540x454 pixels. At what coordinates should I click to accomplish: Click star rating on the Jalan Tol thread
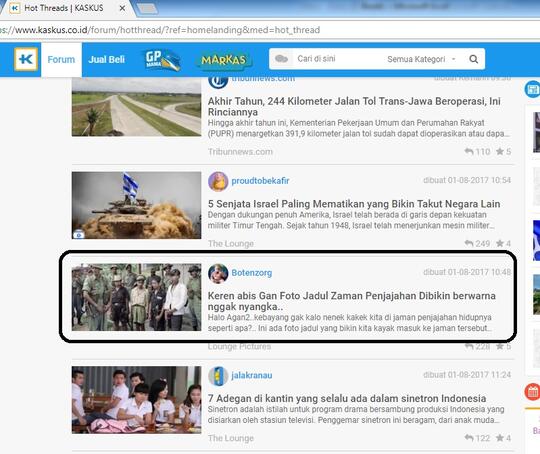[503, 151]
